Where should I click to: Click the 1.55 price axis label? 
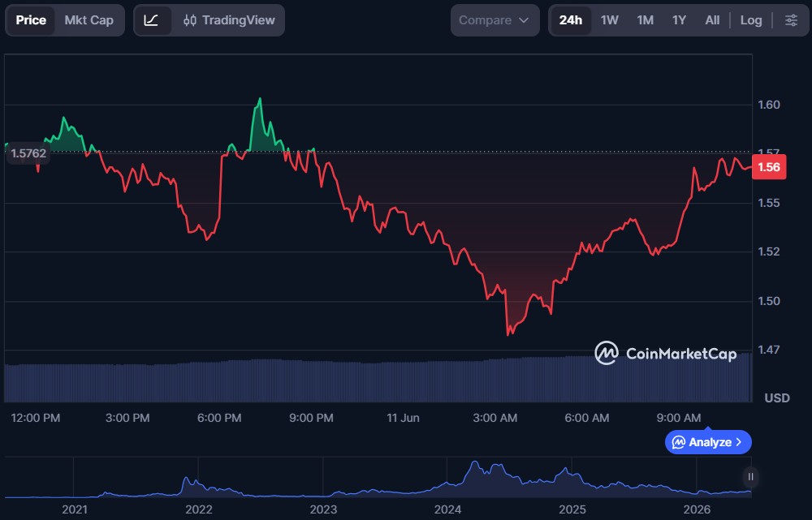point(768,203)
